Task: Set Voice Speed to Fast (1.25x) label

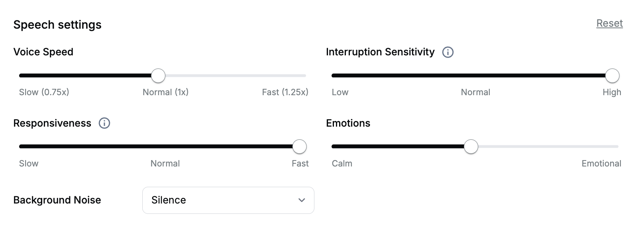Action: [x=285, y=92]
